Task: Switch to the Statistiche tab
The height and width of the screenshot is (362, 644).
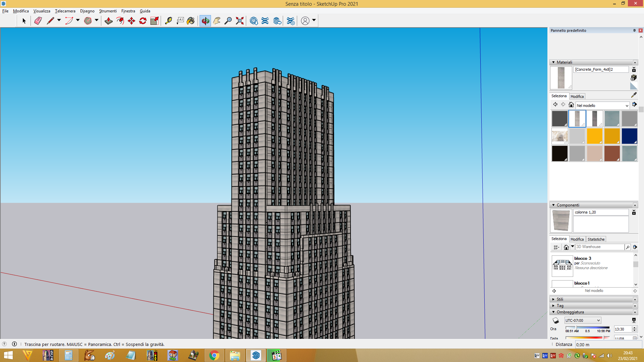Action: pyautogui.click(x=596, y=239)
